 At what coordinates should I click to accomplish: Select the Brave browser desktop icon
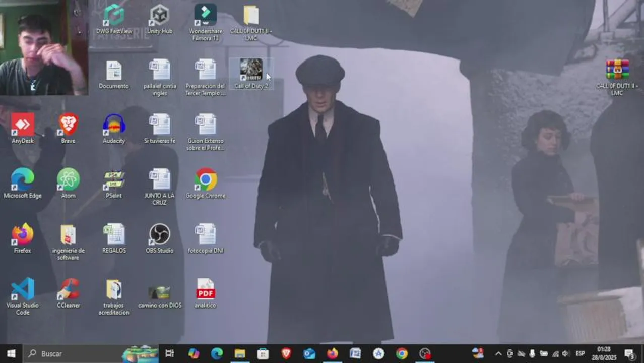point(68,129)
